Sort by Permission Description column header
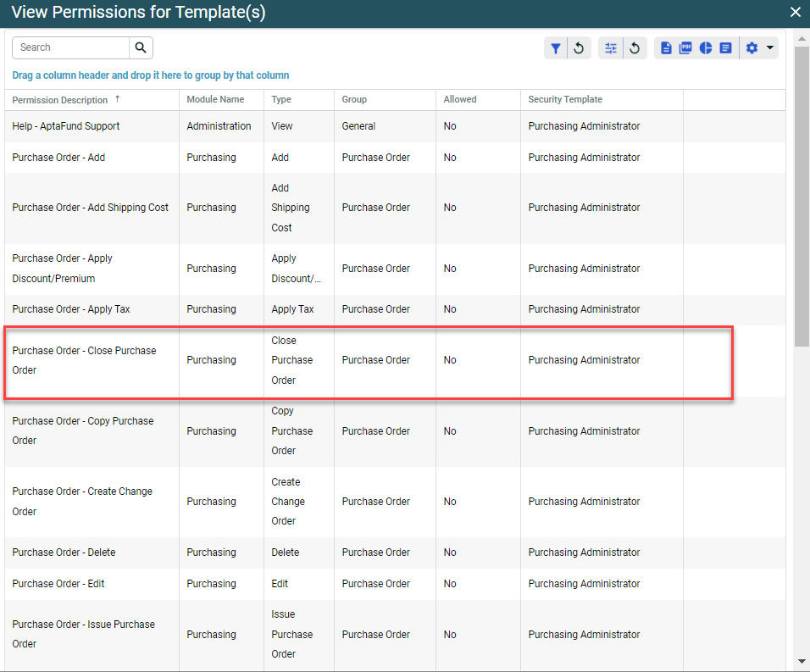 pos(60,100)
